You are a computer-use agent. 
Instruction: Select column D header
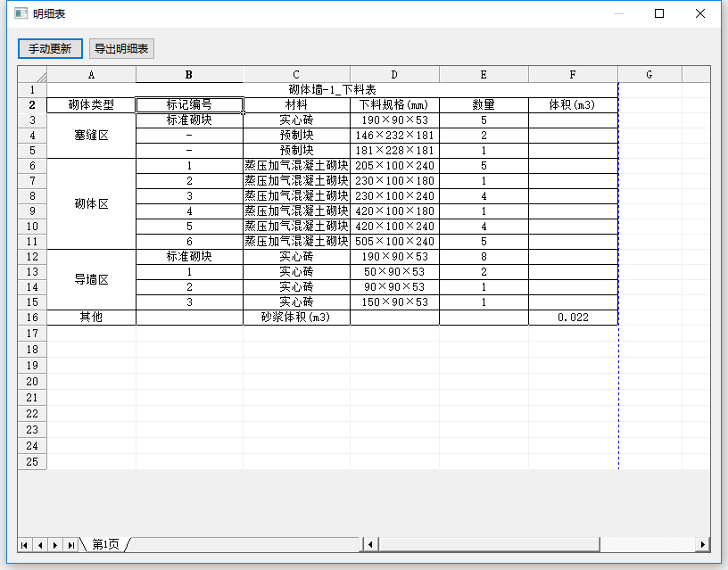(x=394, y=74)
